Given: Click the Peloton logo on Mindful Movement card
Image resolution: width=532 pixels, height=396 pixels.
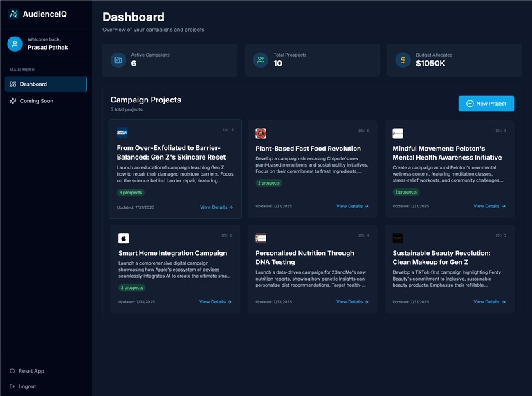Looking at the screenshot, I should (x=398, y=133).
